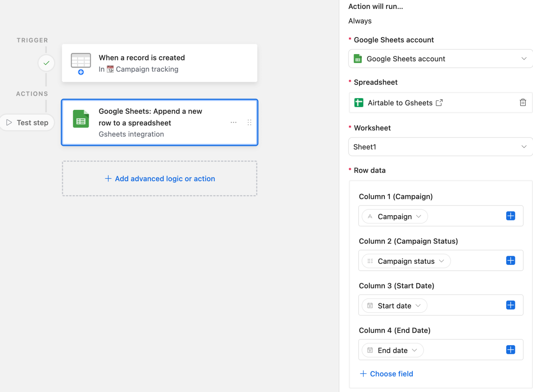Insert a field token for Column 2 Campaign Status

(x=510, y=260)
